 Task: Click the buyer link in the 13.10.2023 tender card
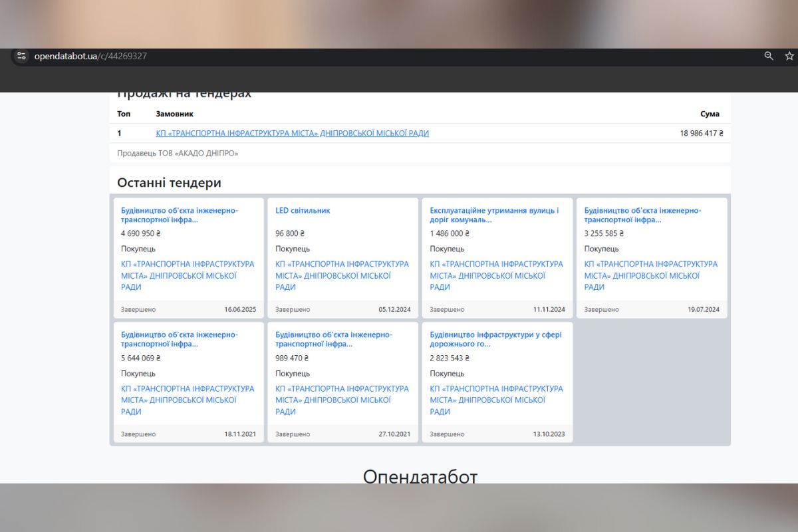(496, 400)
